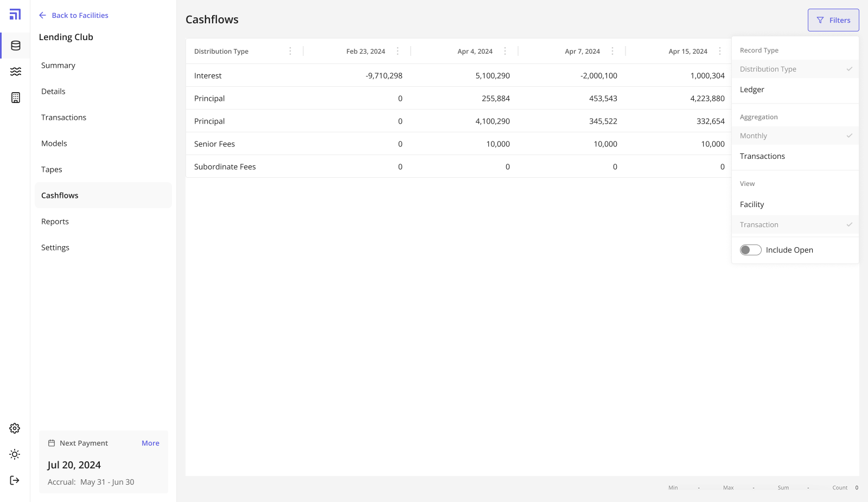Open the waves icon in sidebar
Screen dimensions: 868x502
click(x=15, y=72)
